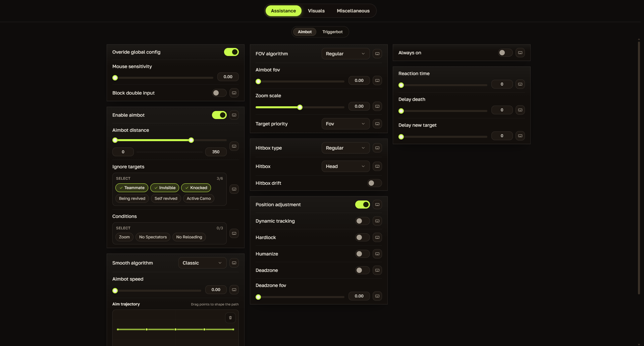Disable the Overide global config switch
The height and width of the screenshot is (346, 644).
coord(231,52)
